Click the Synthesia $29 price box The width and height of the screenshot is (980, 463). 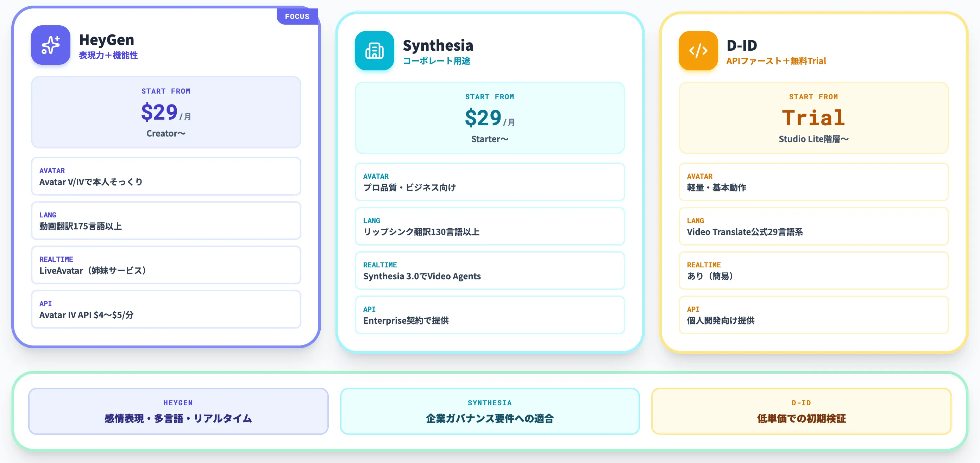tap(490, 118)
